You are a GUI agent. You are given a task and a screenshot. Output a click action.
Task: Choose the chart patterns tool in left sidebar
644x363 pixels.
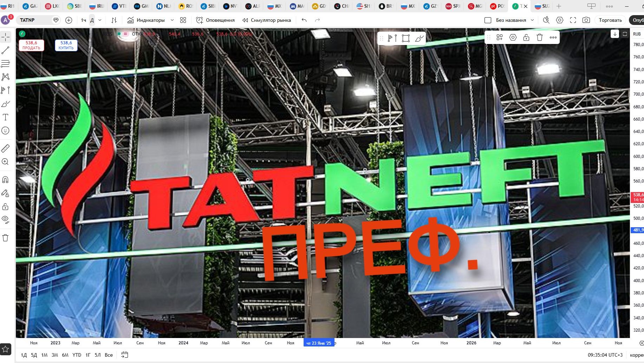point(6,77)
